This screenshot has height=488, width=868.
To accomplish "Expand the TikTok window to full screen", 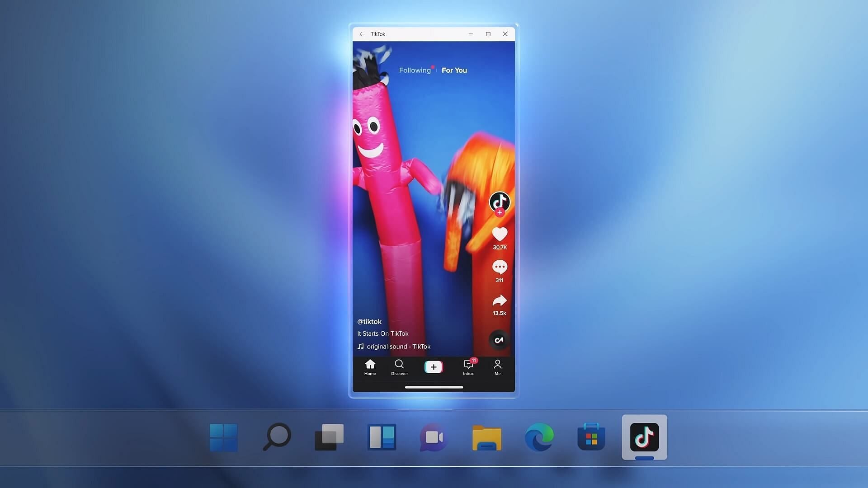I will [x=488, y=33].
